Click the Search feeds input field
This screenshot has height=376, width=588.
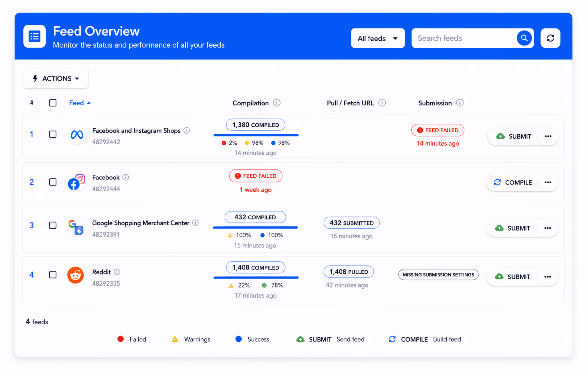465,38
